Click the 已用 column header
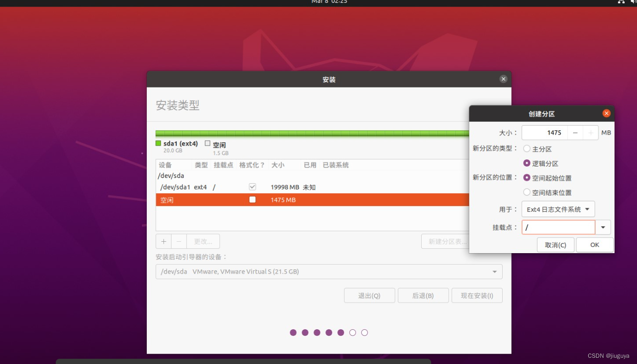This screenshot has width=637, height=364. pyautogui.click(x=310, y=165)
